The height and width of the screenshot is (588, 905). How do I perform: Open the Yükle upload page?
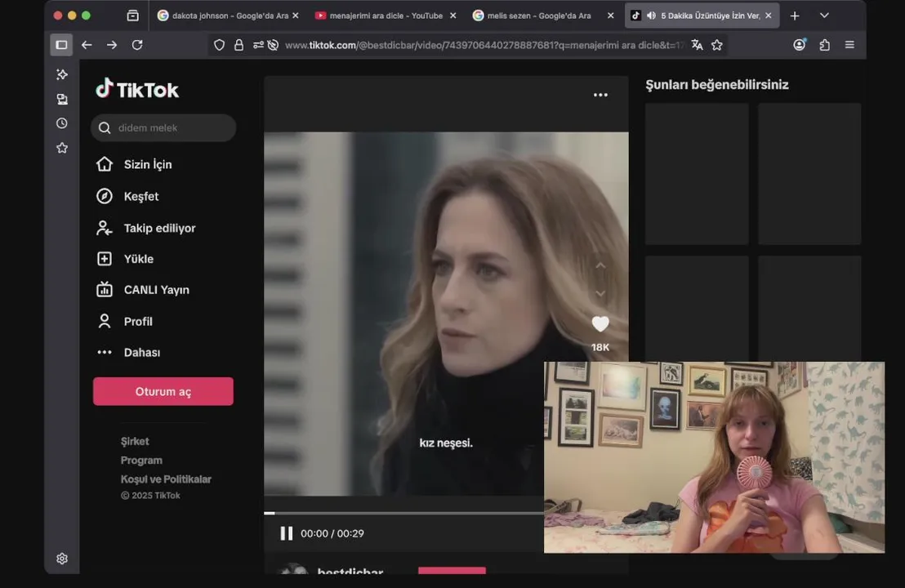[125, 259]
